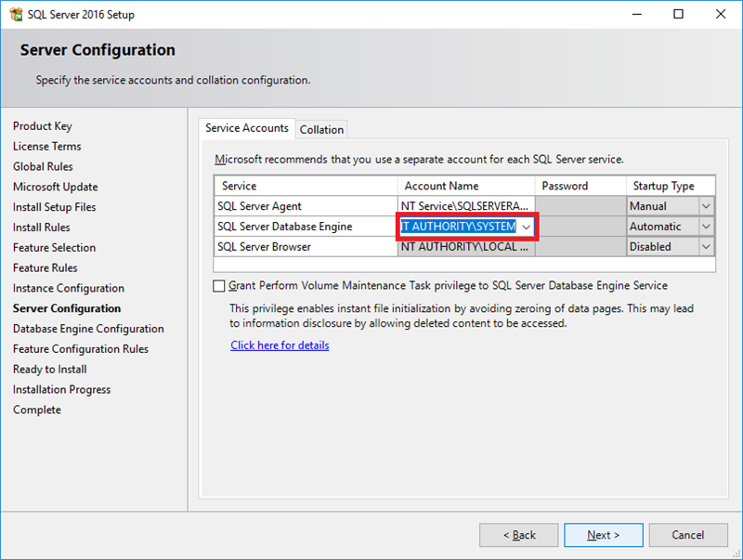This screenshot has height=560, width=743.
Task: Select the SQL Server Agent account name cell
Action: coord(466,206)
